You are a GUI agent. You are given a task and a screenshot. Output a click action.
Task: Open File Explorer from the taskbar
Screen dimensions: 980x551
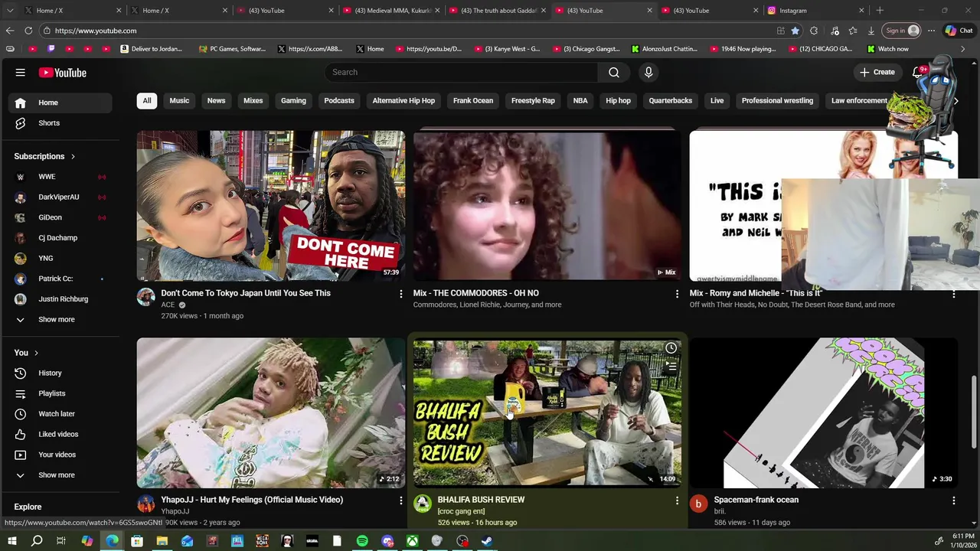pyautogui.click(x=162, y=541)
